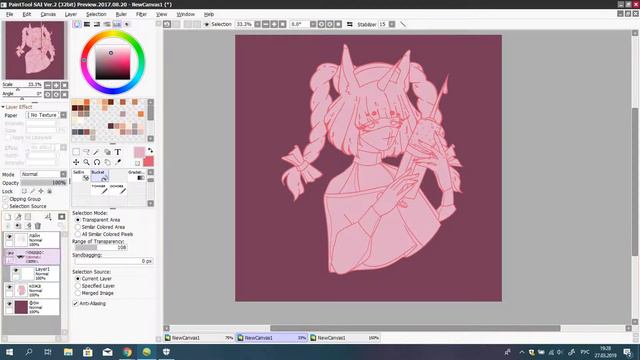Open the File menu
The image size is (640, 360).
pos(9,14)
